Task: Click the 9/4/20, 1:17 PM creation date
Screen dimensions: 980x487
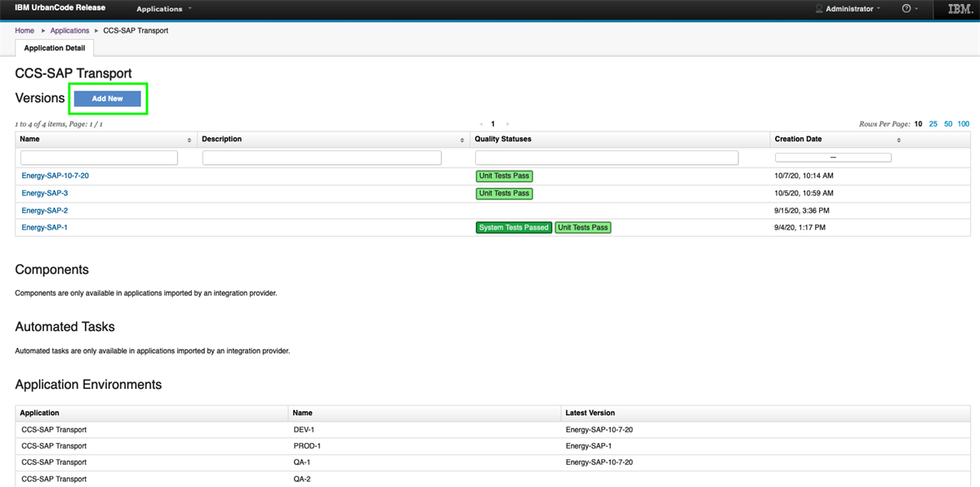Action: 800,228
